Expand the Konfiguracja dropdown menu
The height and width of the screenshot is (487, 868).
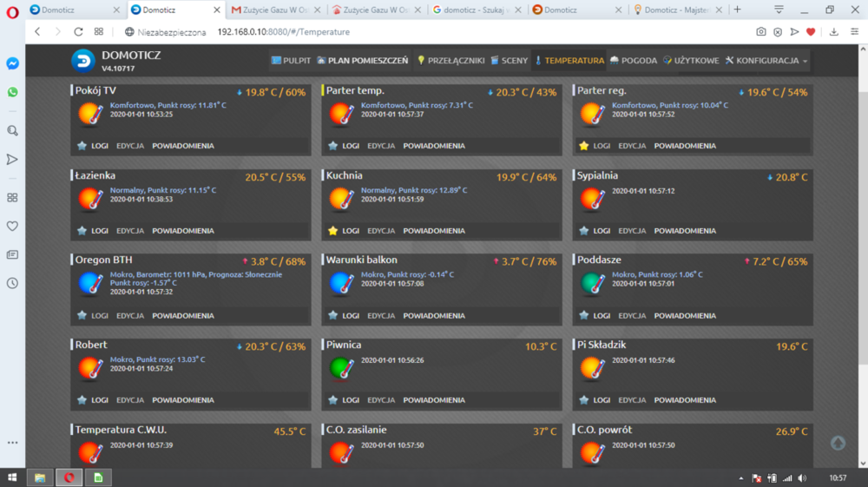point(766,60)
